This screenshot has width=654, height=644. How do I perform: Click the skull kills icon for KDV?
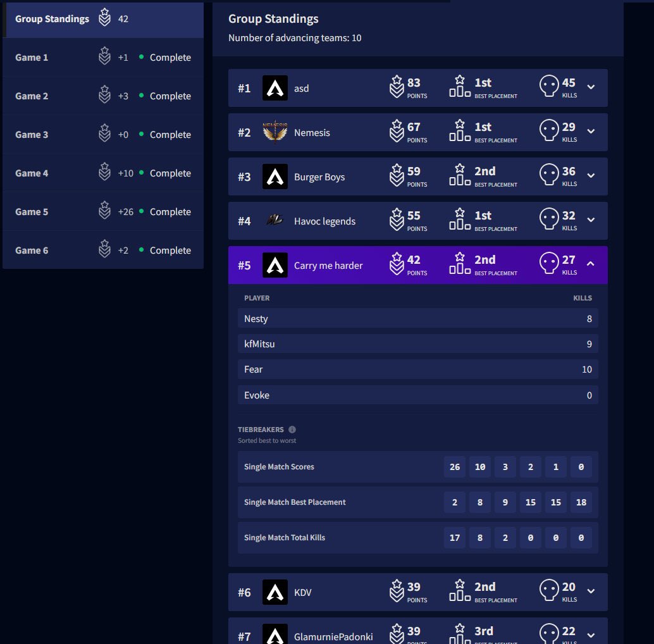pos(549,590)
